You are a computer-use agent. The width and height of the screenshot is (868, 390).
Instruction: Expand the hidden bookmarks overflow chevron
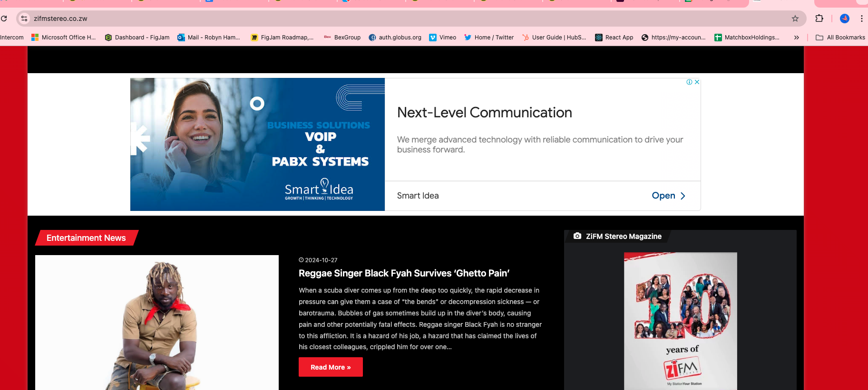[796, 38]
